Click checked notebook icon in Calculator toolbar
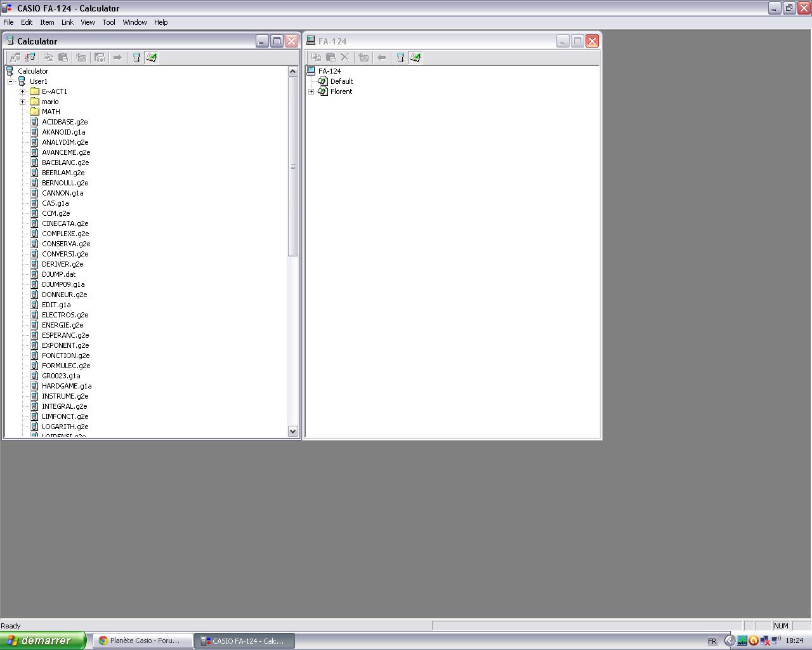The image size is (812, 650). [x=151, y=57]
